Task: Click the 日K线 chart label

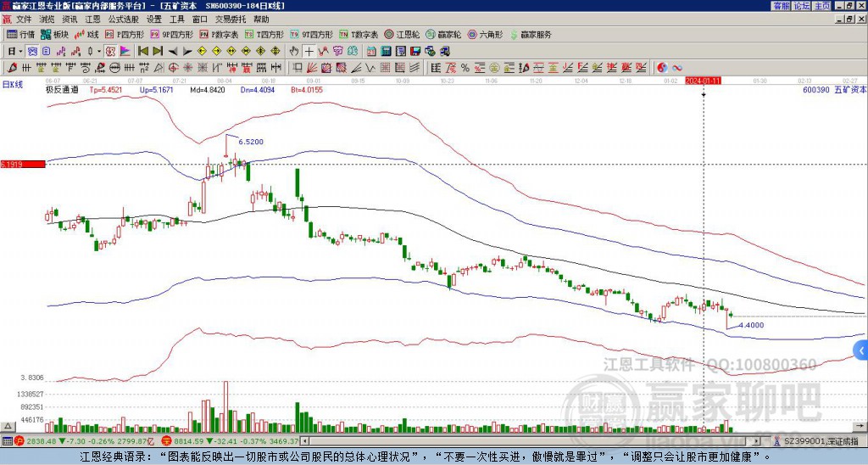Action: pyautogui.click(x=13, y=85)
